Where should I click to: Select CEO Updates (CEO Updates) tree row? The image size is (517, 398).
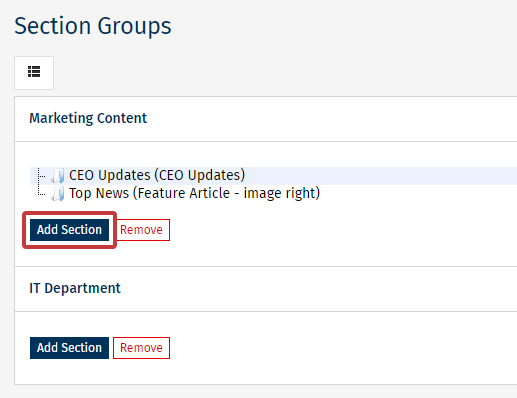click(x=273, y=176)
